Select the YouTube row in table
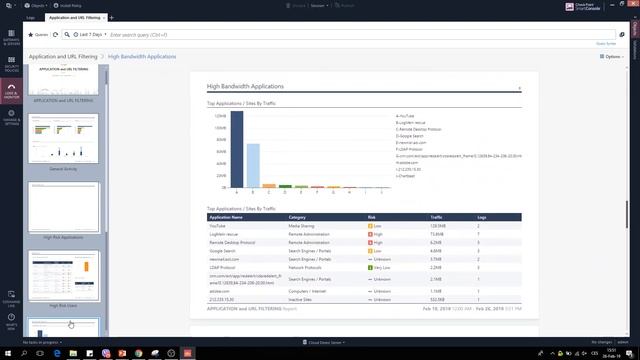 pos(364,226)
